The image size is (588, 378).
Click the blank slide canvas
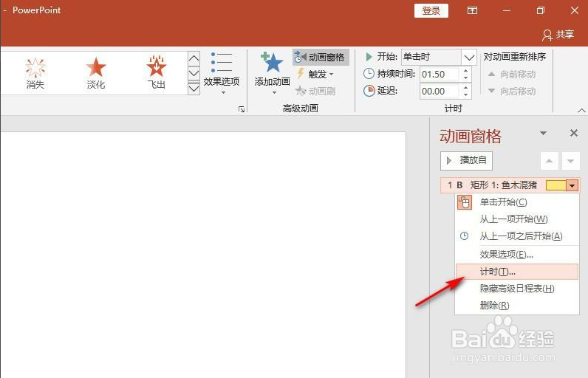[202, 255]
